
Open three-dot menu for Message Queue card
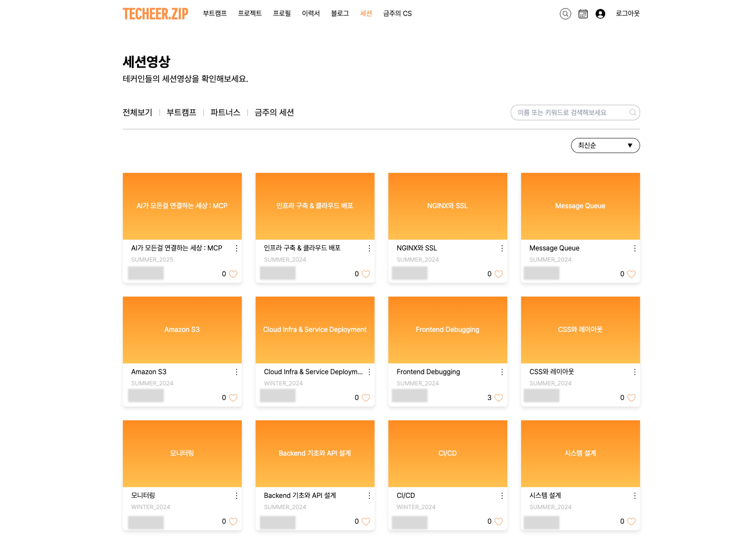point(634,248)
